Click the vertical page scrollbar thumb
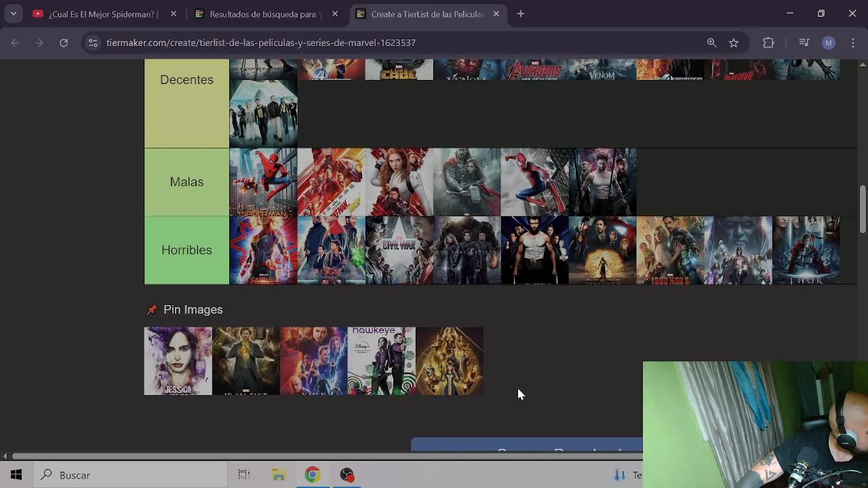868x488 pixels. pos(863,209)
